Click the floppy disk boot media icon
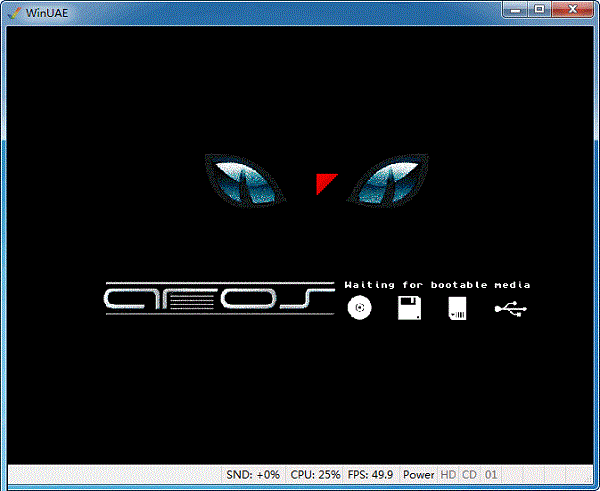Image resolution: width=600 pixels, height=491 pixels. pos(409,309)
